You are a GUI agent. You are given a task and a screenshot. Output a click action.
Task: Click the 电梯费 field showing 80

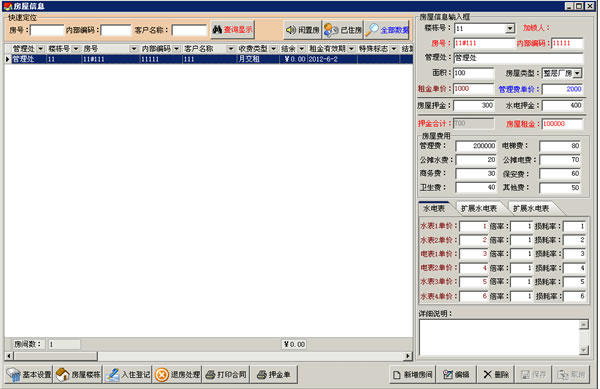coord(560,146)
